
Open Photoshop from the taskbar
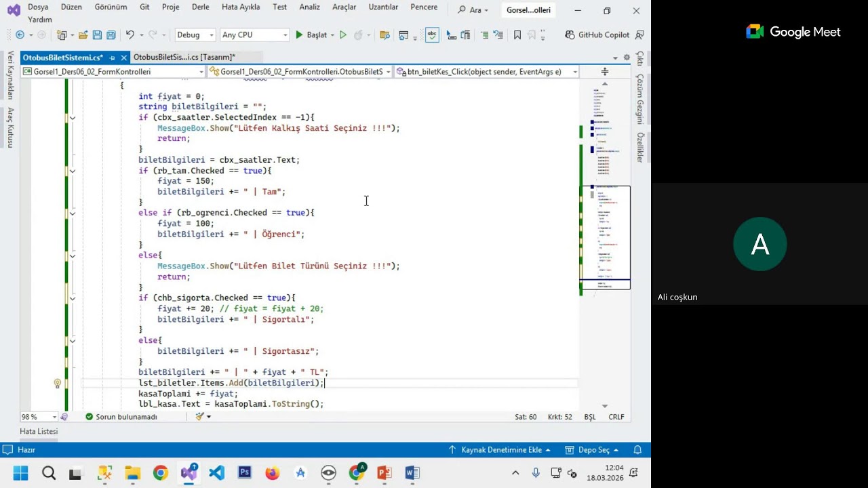point(245,472)
